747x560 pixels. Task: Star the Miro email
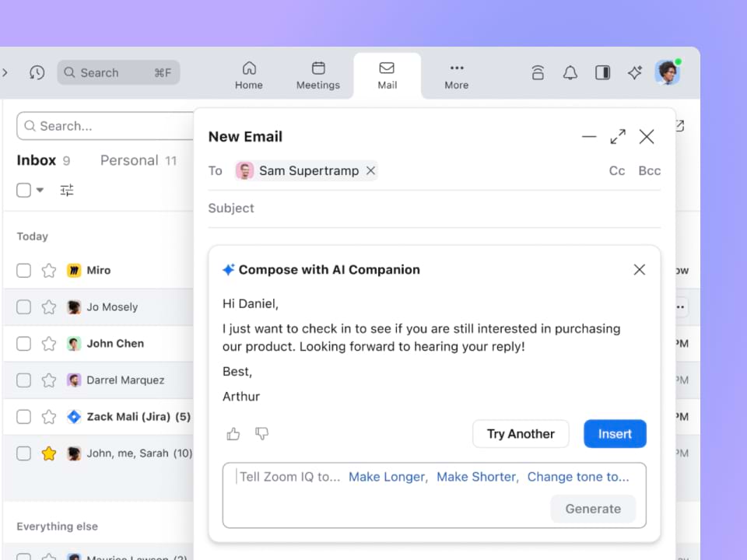(49, 271)
